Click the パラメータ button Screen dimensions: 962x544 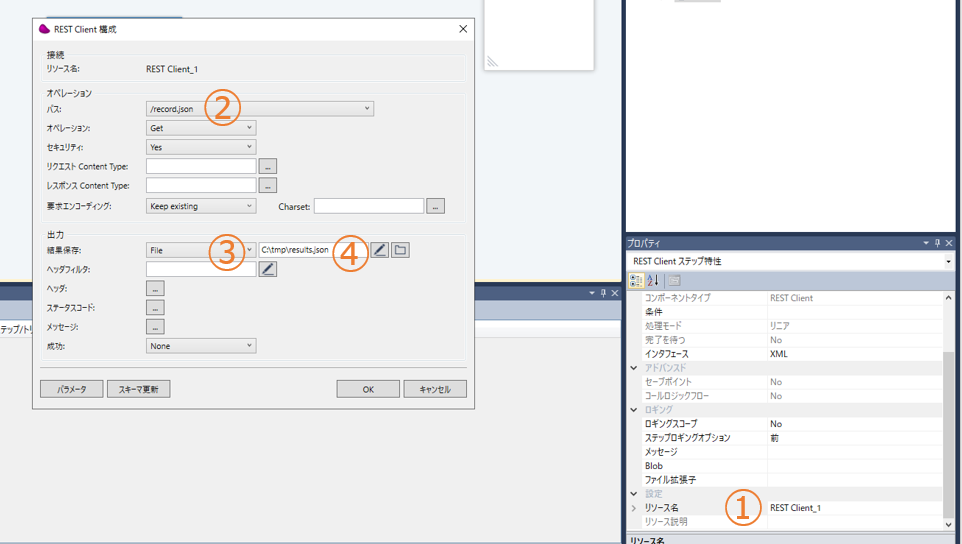72,389
